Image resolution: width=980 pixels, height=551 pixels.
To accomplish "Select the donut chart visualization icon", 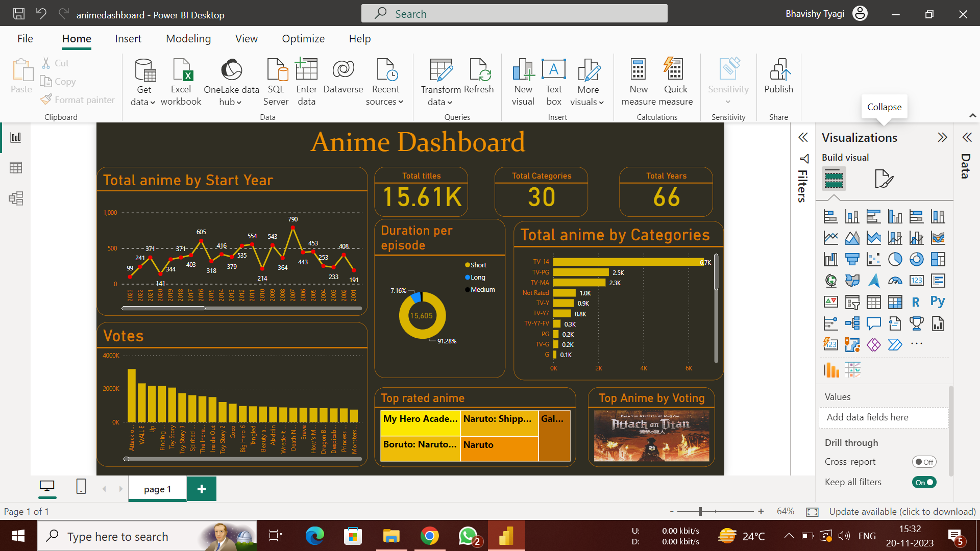I will coord(917,259).
